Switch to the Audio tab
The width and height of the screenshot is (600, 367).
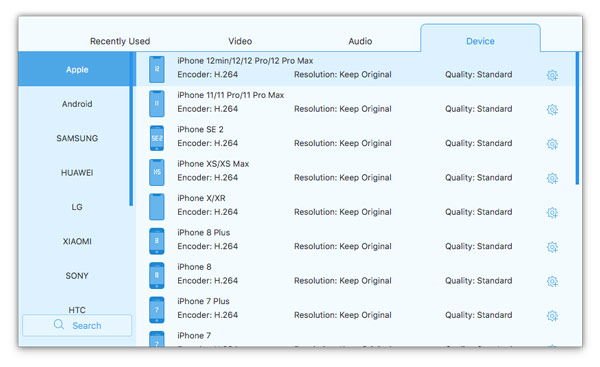tap(360, 41)
